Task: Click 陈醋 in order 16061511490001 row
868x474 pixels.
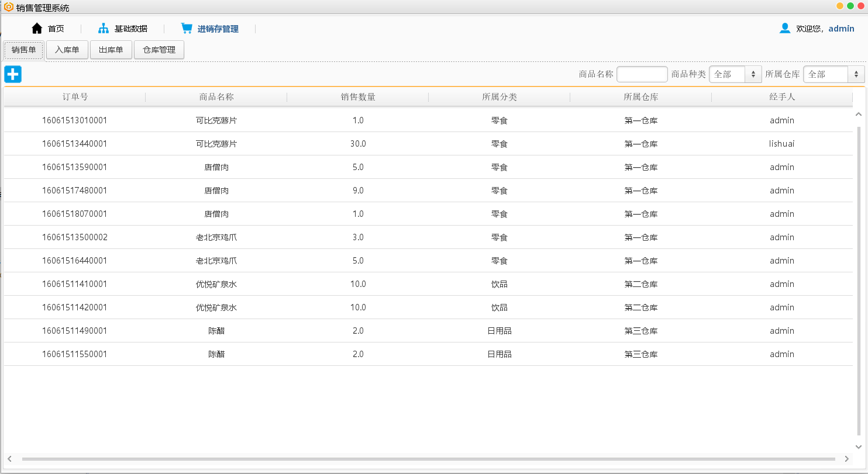Action: 216,331
